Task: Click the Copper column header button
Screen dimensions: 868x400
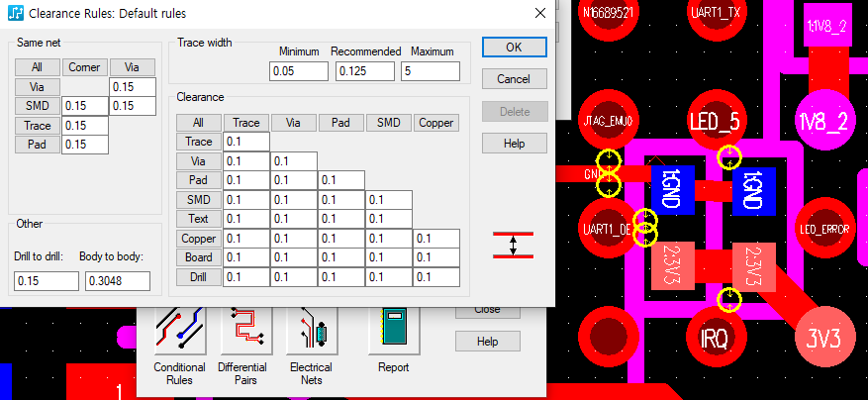Action: tap(436, 123)
